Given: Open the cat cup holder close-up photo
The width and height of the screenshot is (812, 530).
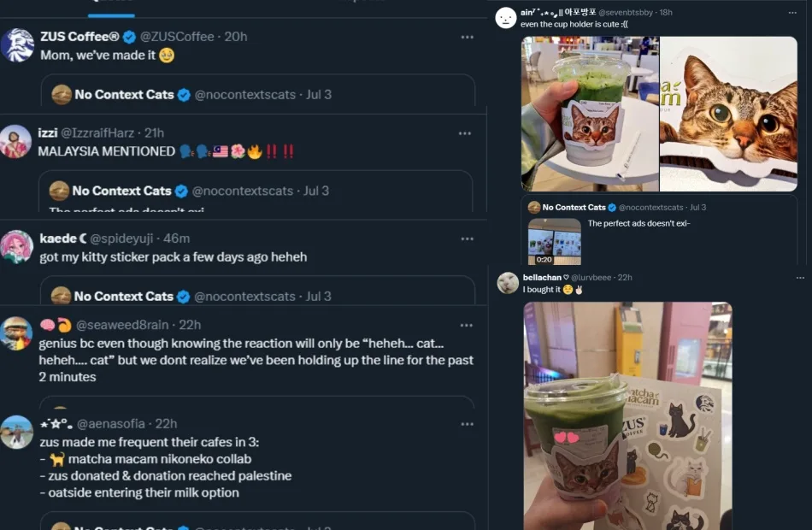Looking at the screenshot, I should click(727, 114).
